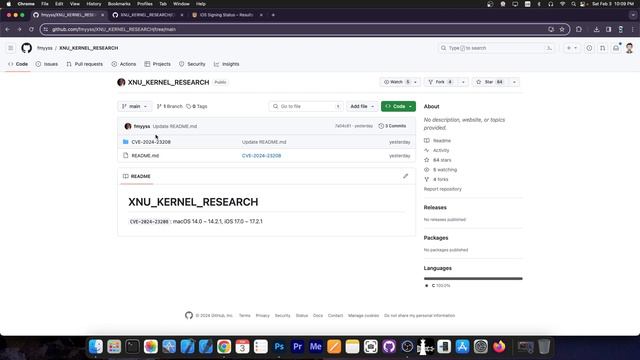Image resolution: width=640 pixels, height=360 pixels.
Task: Select the Code tab
Action: click(18, 64)
